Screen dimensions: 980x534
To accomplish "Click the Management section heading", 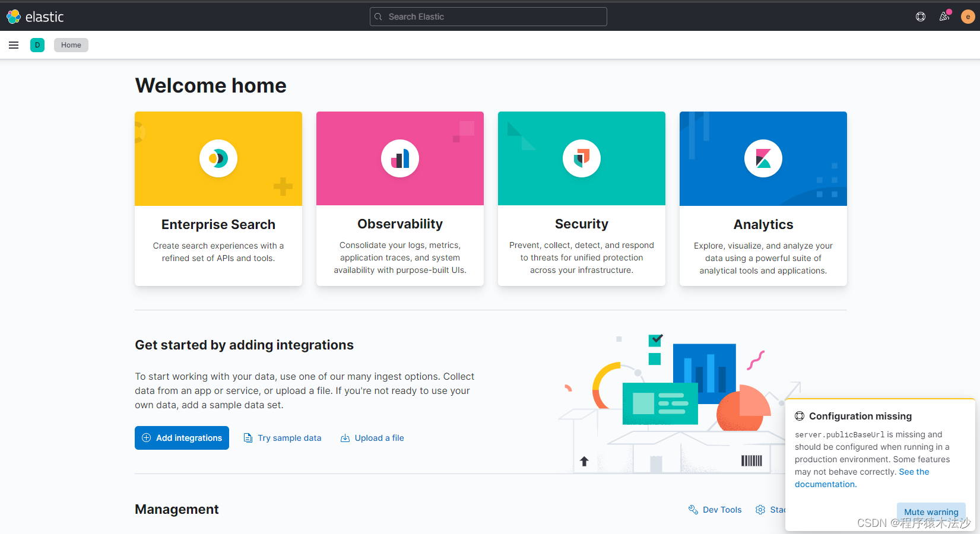I will coord(177,509).
